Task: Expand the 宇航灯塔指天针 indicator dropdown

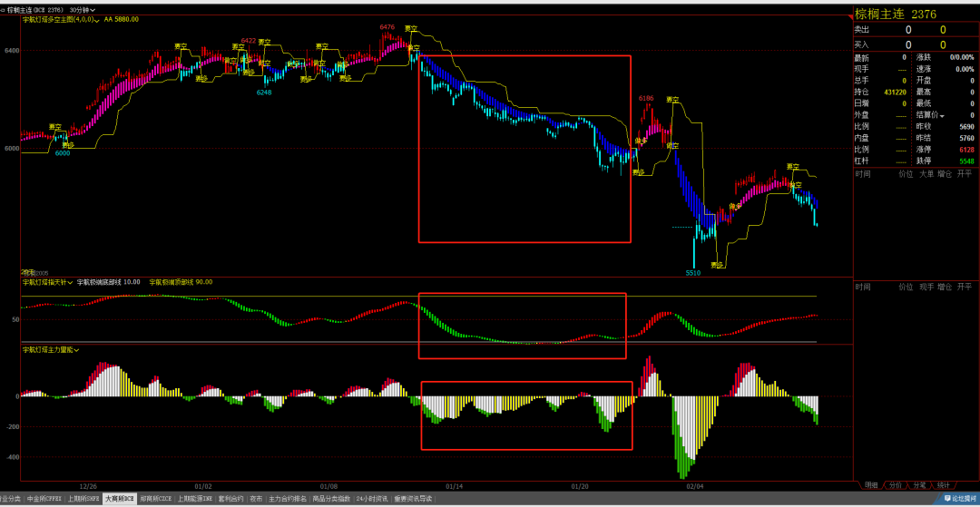Action: coord(72,282)
